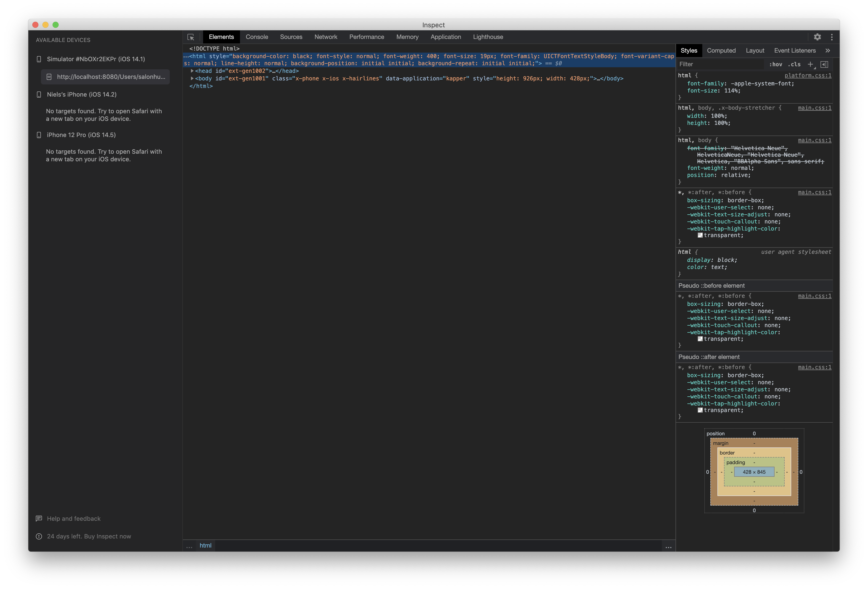
Task: Click the phone icon beside iPhone 12 Pro
Action: [x=39, y=135]
